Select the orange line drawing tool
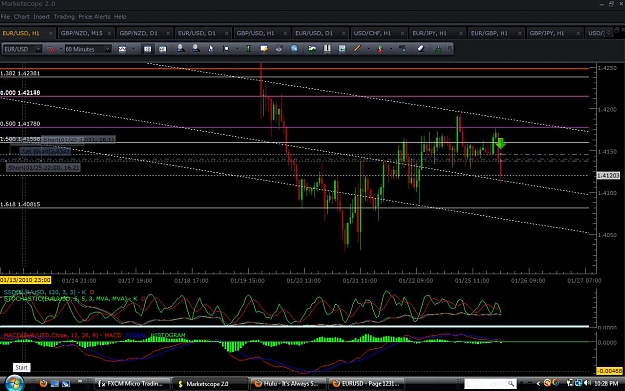The image size is (625, 391). click(357, 49)
